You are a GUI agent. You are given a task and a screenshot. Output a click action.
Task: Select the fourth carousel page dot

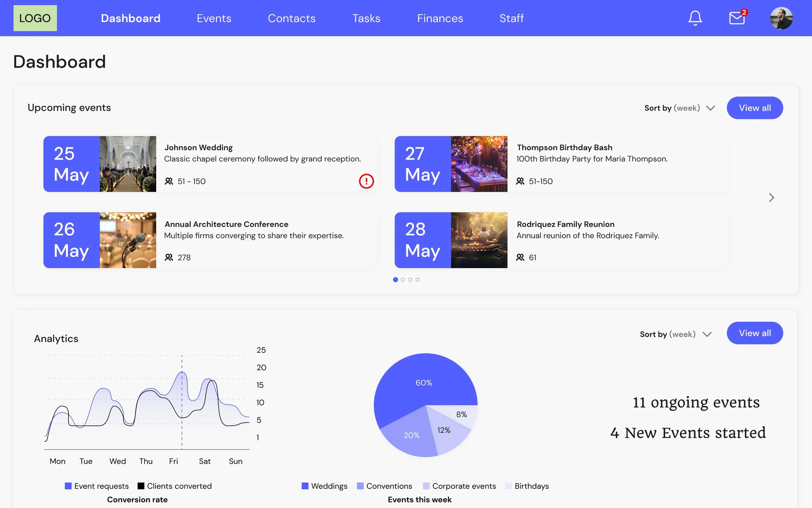[418, 280]
